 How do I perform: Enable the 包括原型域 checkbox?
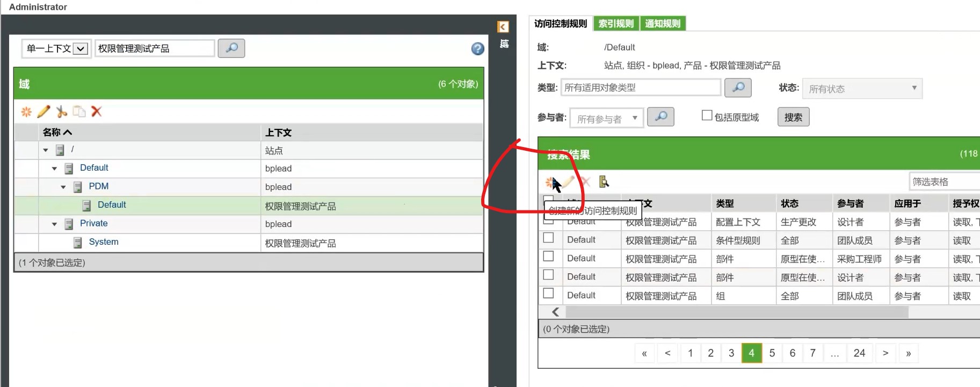click(x=707, y=115)
